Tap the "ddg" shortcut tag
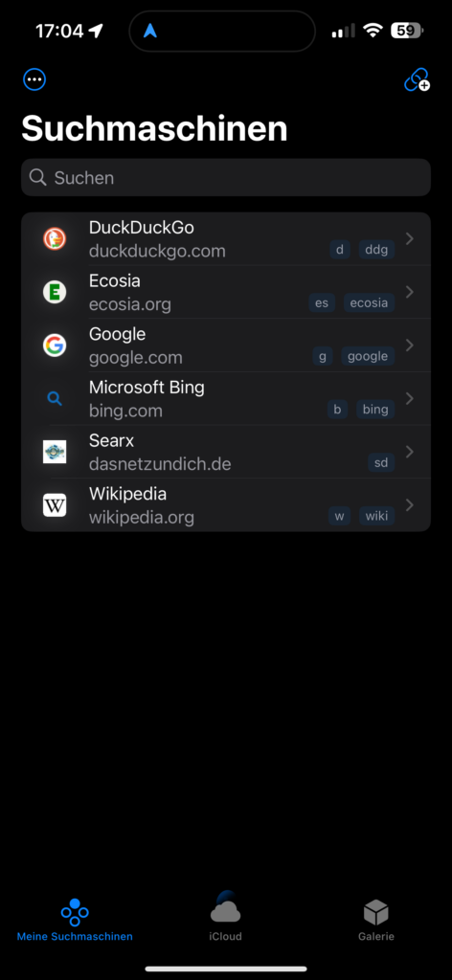Viewport: 452px width, 980px height. [x=376, y=250]
